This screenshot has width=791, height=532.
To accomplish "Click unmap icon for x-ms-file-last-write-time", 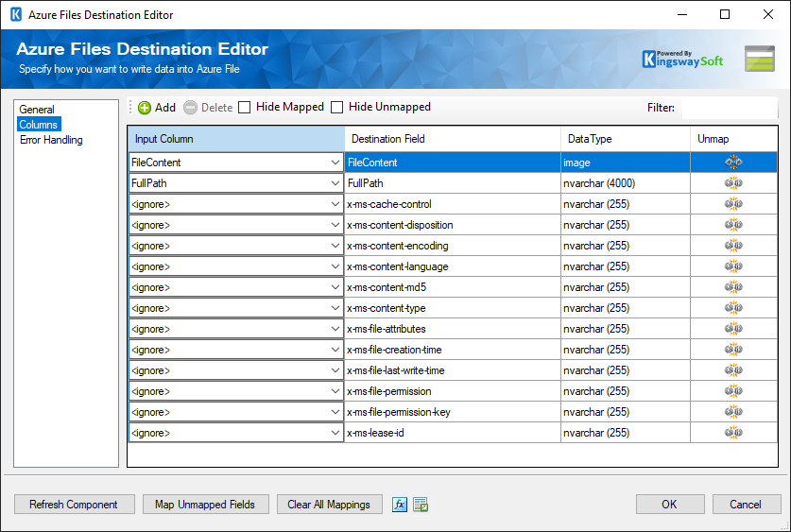I will pos(733,370).
